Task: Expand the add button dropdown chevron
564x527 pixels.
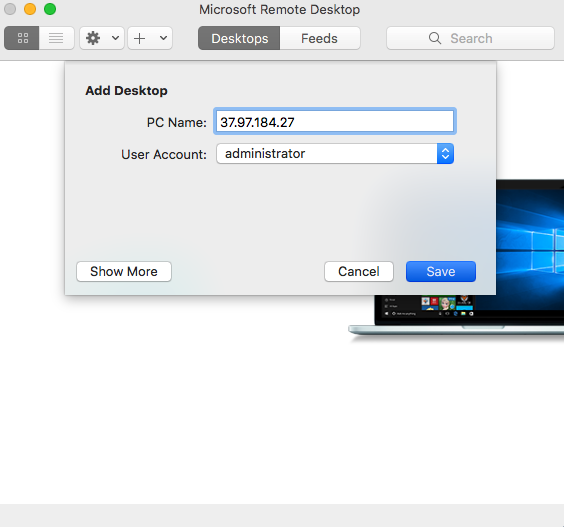Action: click(x=163, y=38)
